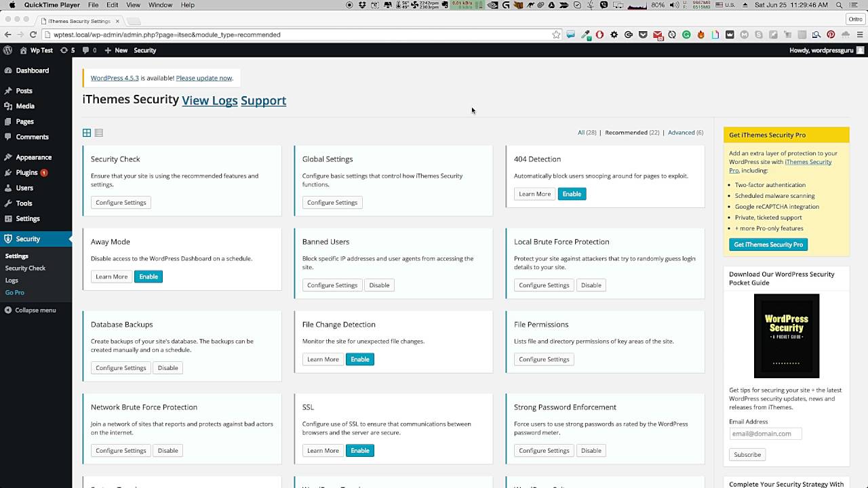Disable Strong Password Enforcement

[591, 451]
